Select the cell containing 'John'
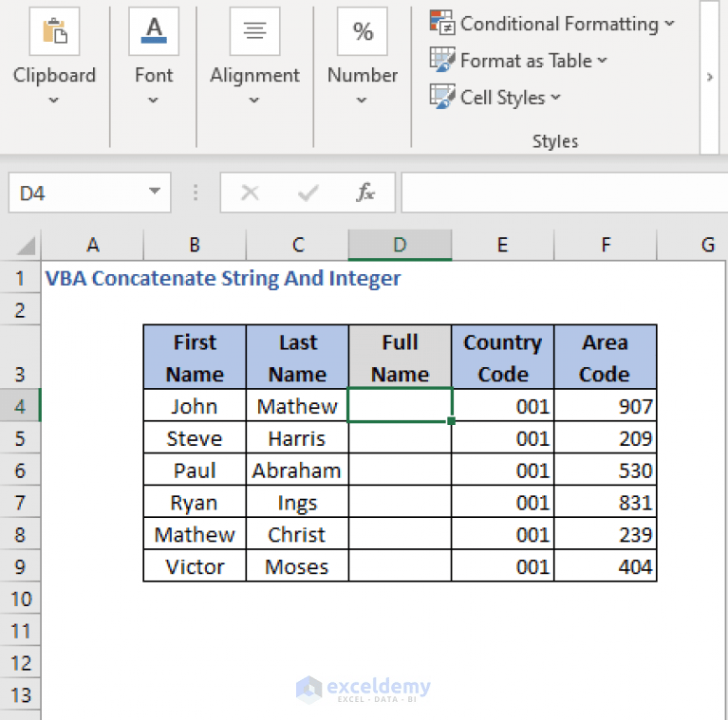 pos(195,405)
